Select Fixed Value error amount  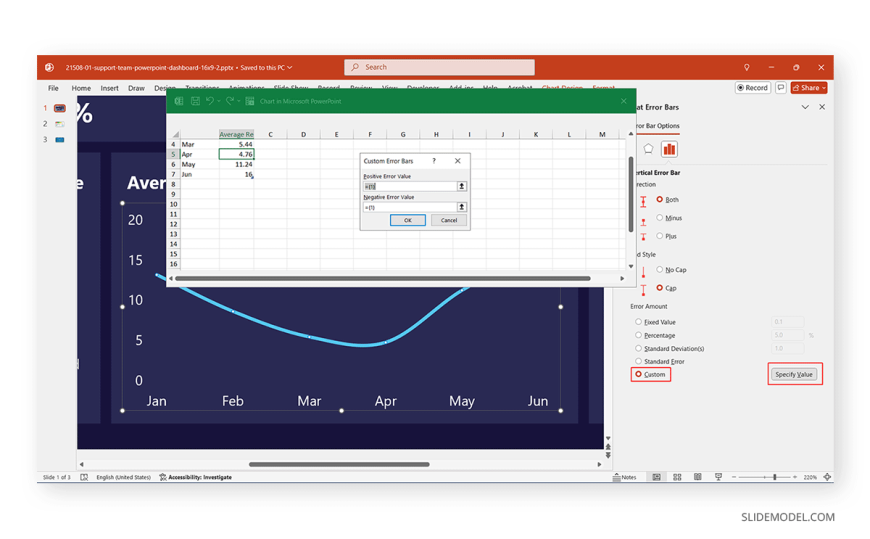(x=639, y=322)
